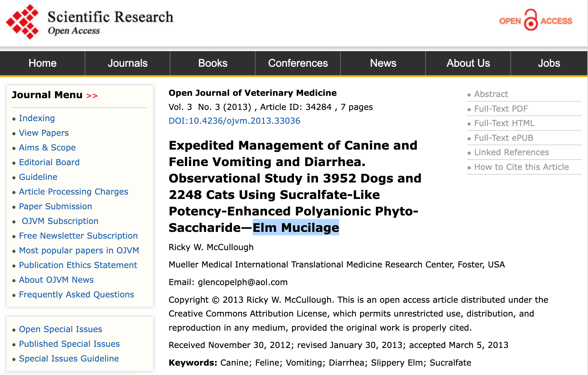This screenshot has height=375, width=588.
Task: Click the DOI 10.4236/ojvm.2013.33036 link
Action: (234, 121)
